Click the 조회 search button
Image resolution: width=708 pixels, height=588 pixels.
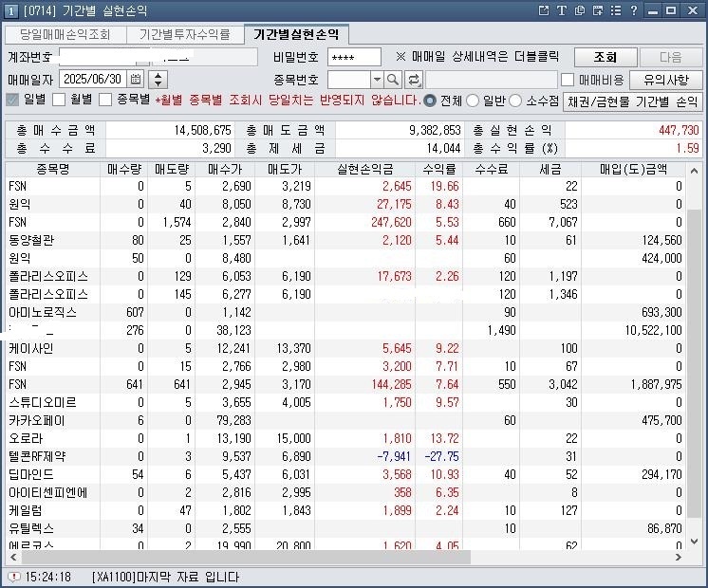pyautogui.click(x=606, y=57)
